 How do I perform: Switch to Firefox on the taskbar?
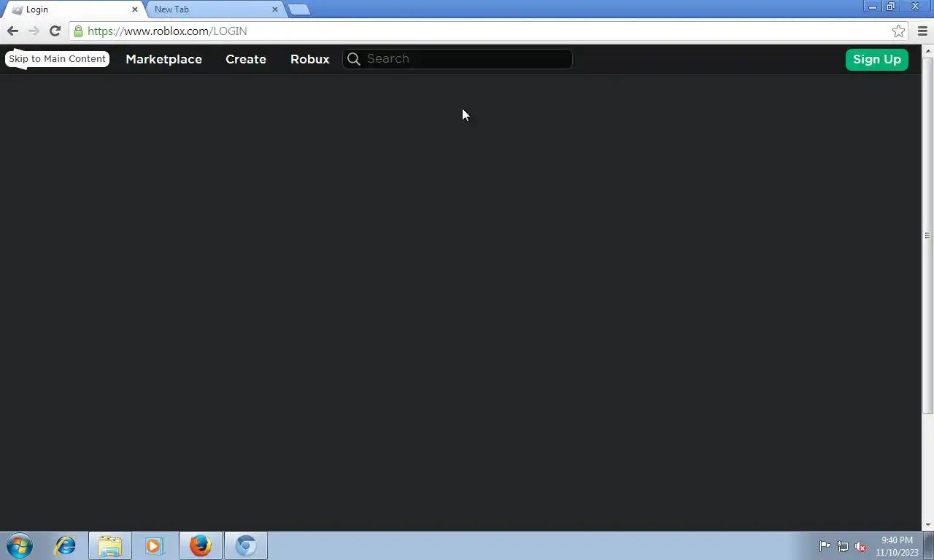tap(200, 545)
